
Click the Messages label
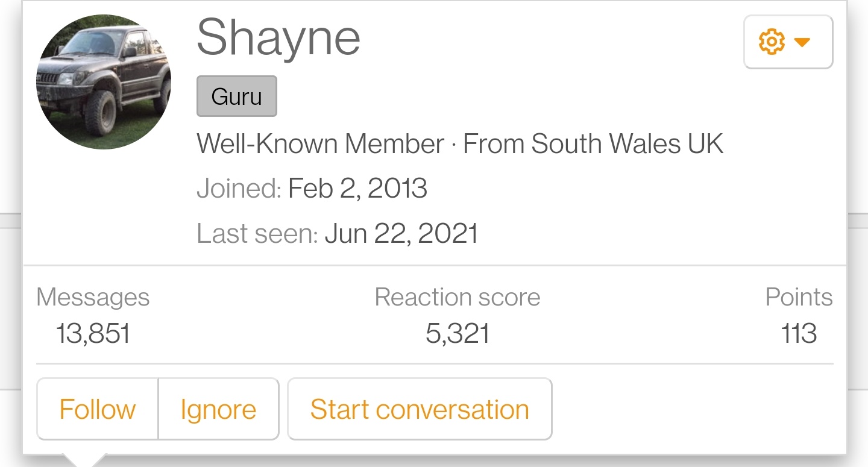[x=93, y=297]
